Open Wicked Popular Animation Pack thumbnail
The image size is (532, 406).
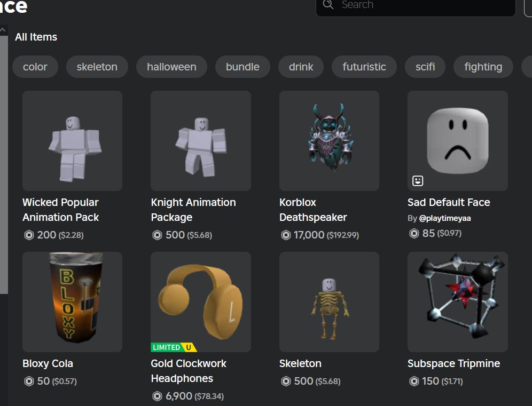tap(72, 141)
